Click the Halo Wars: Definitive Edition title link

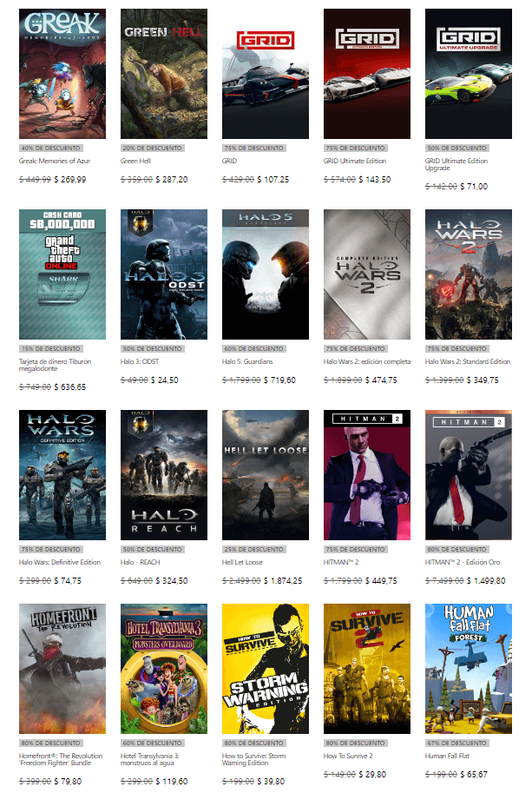59,562
